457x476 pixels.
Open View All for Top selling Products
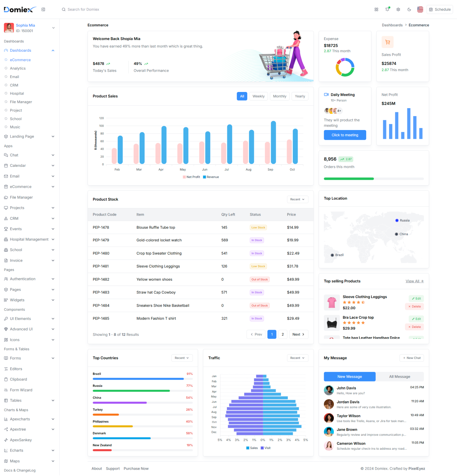[414, 281]
